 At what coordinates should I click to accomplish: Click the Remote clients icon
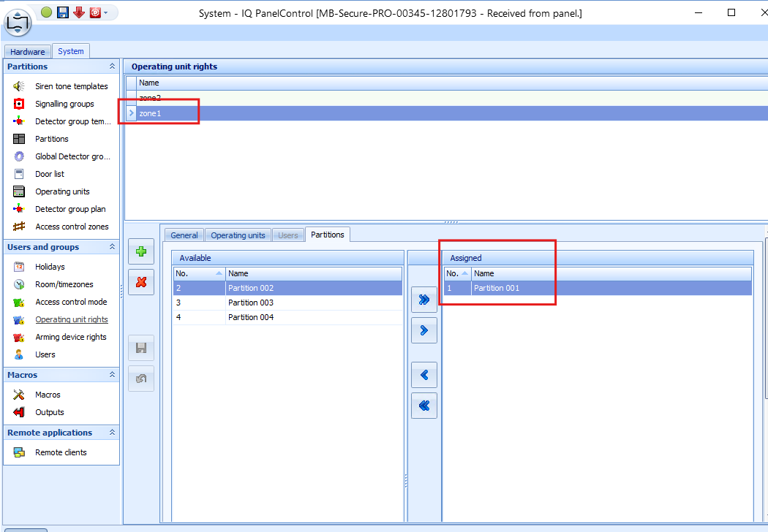pos(18,452)
